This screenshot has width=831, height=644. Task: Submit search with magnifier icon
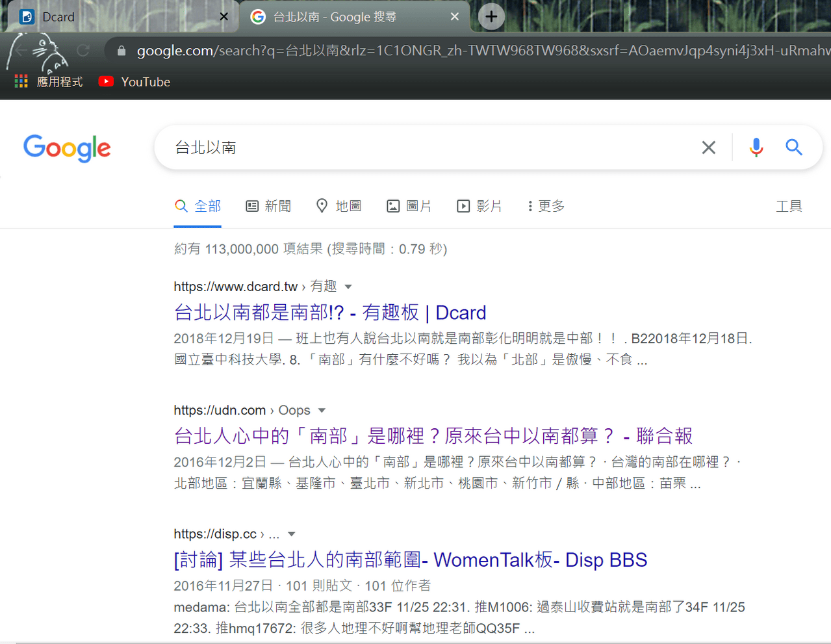coord(793,148)
